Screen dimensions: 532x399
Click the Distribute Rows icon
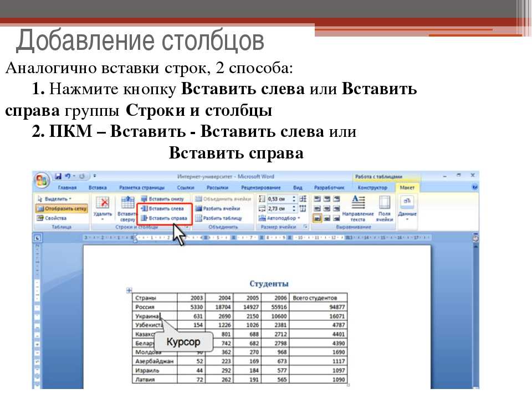303,199
